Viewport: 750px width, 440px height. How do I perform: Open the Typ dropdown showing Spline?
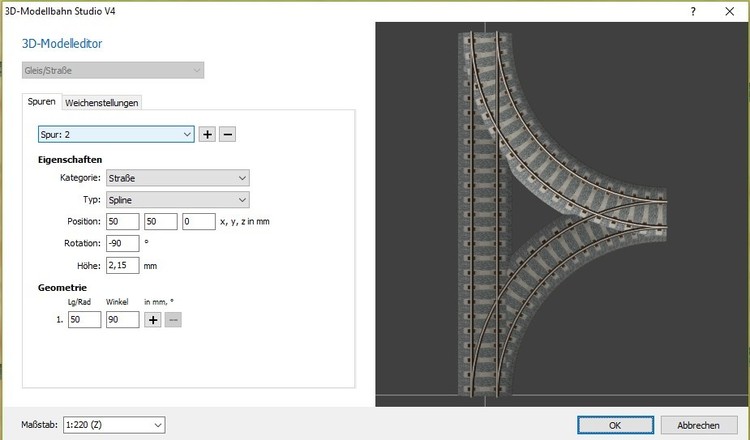177,200
